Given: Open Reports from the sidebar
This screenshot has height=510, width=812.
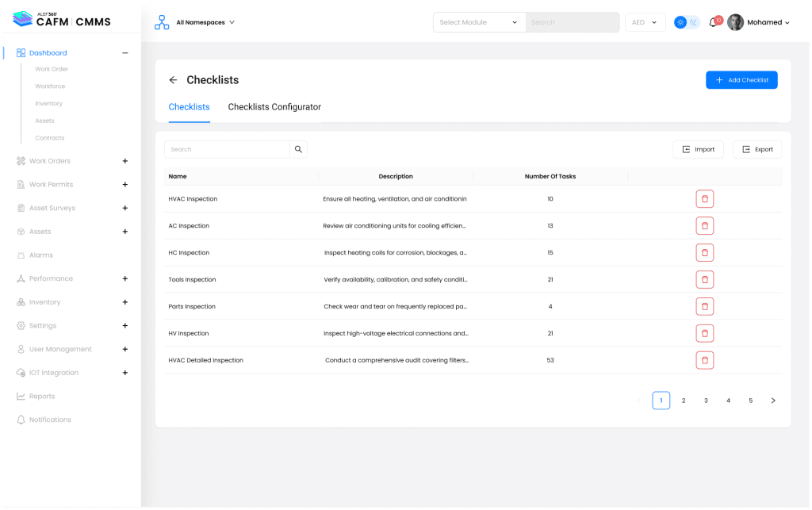Looking at the screenshot, I should [42, 396].
